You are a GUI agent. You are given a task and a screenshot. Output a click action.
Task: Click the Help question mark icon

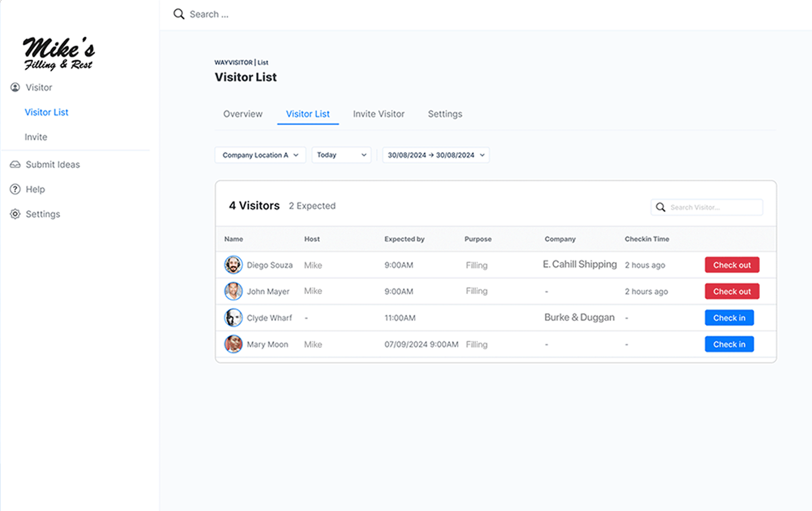(x=15, y=189)
